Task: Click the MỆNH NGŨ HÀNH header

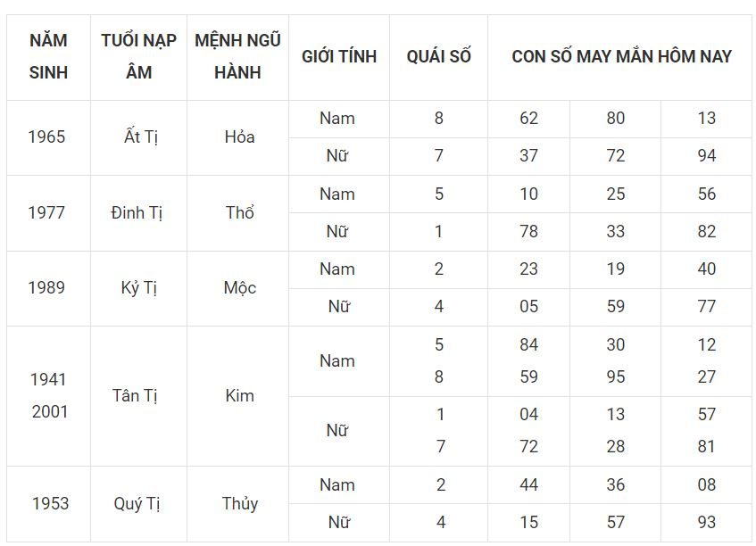Action: pos(237,57)
